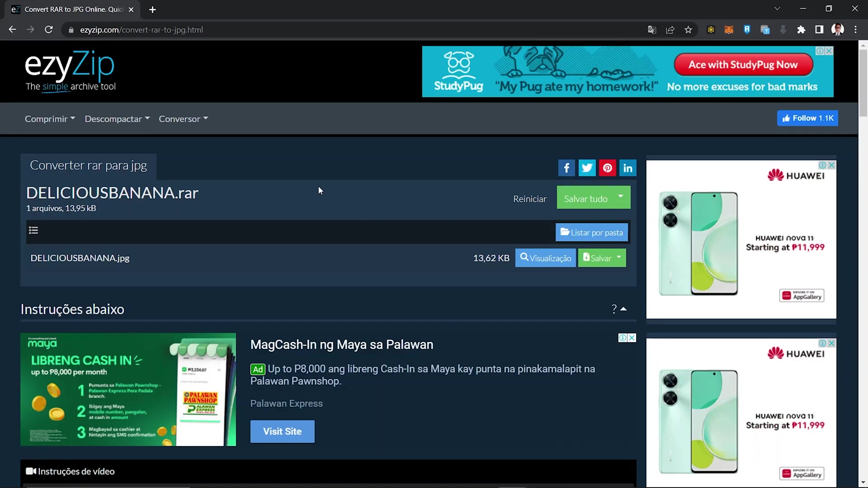Viewport: 868px width, 488px height.
Task: Close the Convert RAR to JPG tab
Action: (131, 9)
